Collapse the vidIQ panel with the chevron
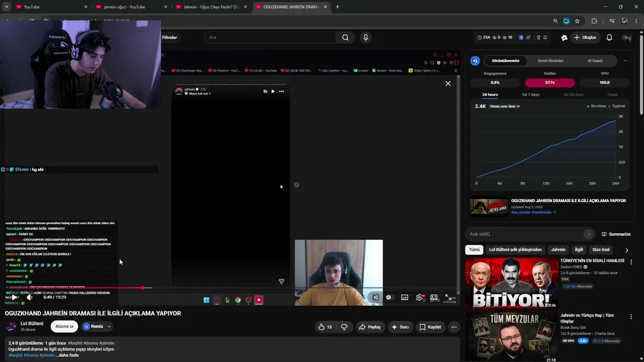 [x=625, y=61]
